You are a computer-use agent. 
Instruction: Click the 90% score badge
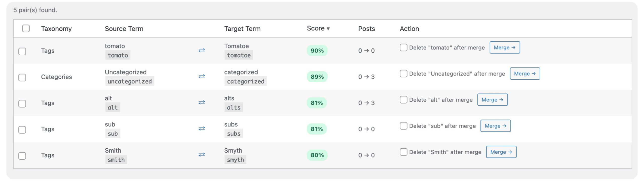[317, 51]
